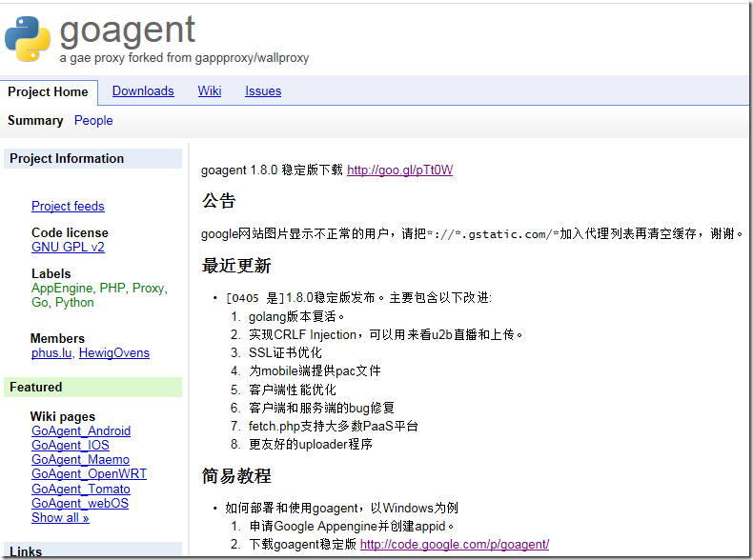Viewport: 753px width, 560px height.
Task: Open member phus.lu profile
Action: (51, 353)
